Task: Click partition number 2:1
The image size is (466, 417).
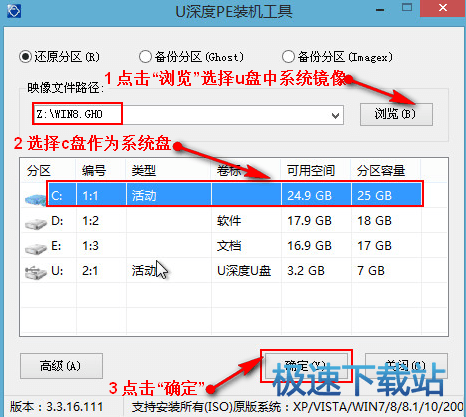Action: pos(90,271)
